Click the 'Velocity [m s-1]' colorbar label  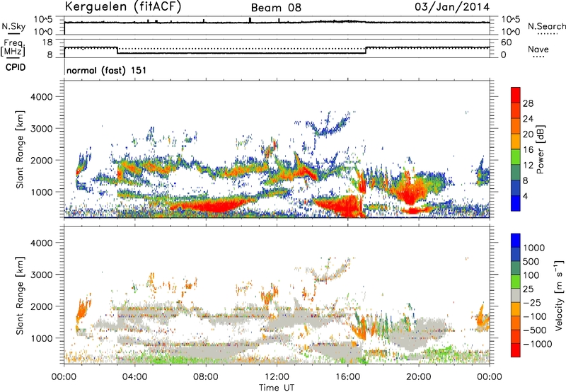click(559, 295)
